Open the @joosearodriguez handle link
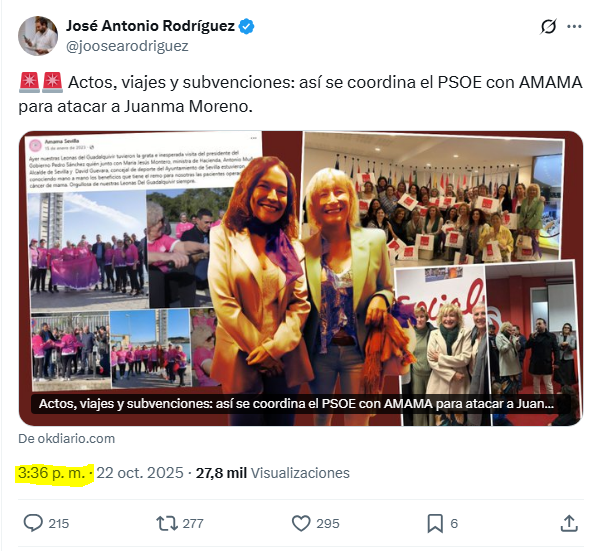This screenshot has width=590, height=551. point(127,46)
